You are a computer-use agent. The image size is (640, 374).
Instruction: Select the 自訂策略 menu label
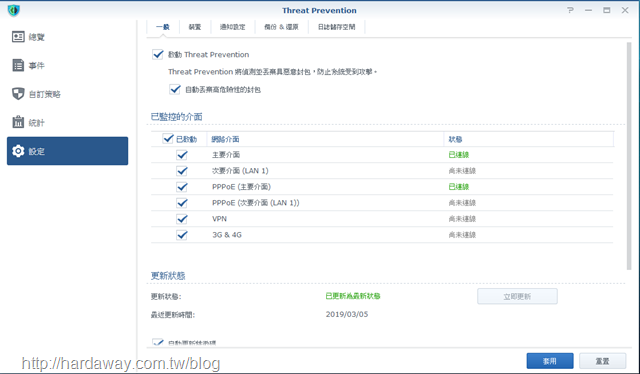click(x=44, y=94)
